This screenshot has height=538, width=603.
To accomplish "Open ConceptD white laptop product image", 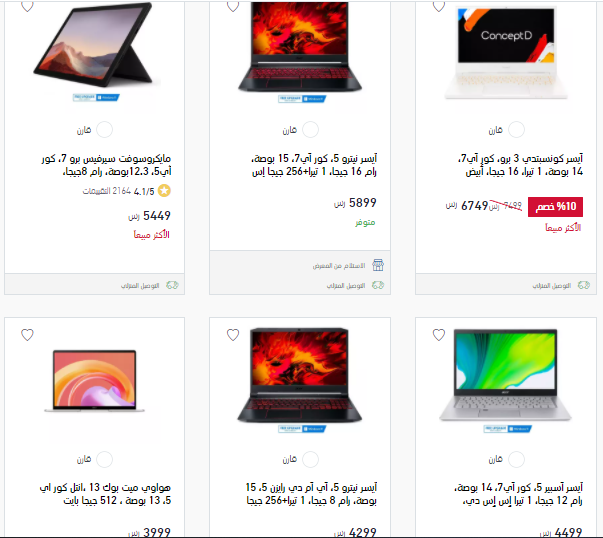I will coord(506,52).
